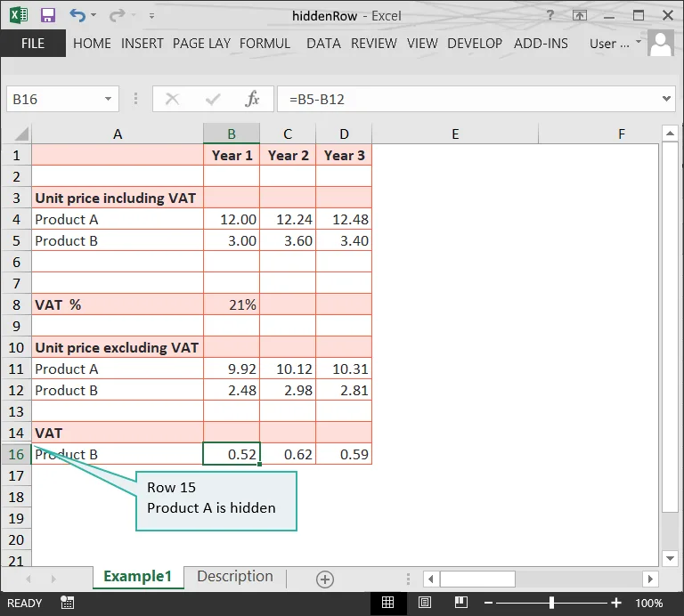The image size is (684, 616).
Task: Add a new sheet with the plus icon
Action: [325, 580]
